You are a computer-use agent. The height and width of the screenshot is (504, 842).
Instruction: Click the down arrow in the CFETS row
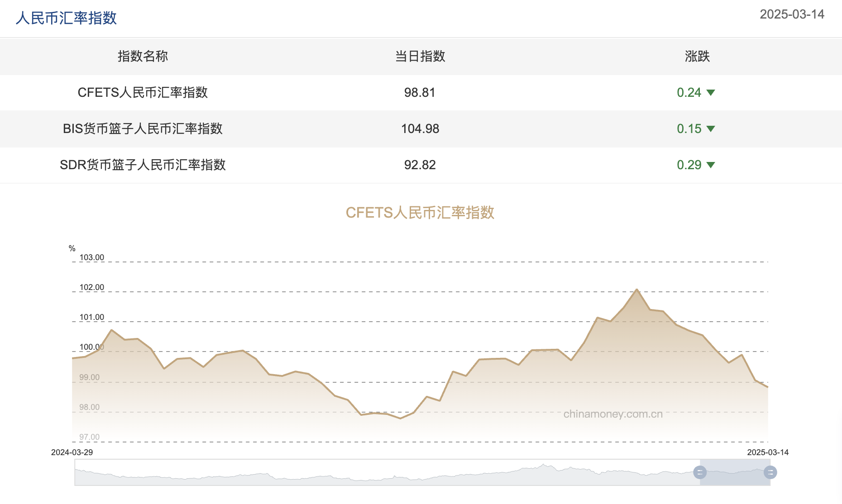711,93
